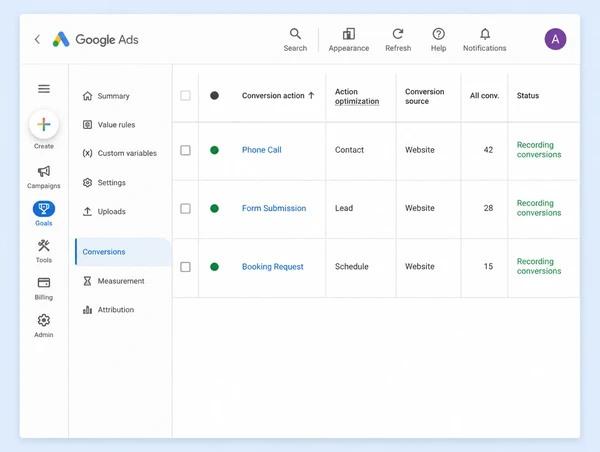Click the Conversion source column header
Screen dimensions: 600x452
(424, 96)
